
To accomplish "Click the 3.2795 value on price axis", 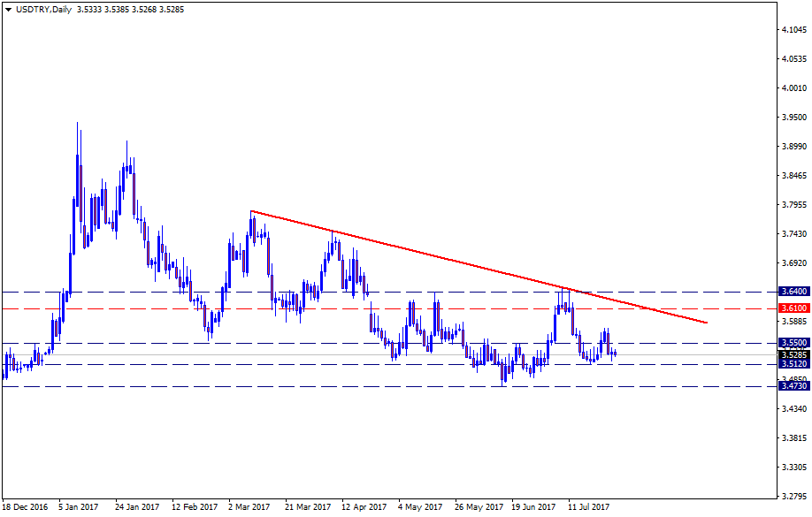I will click(793, 495).
